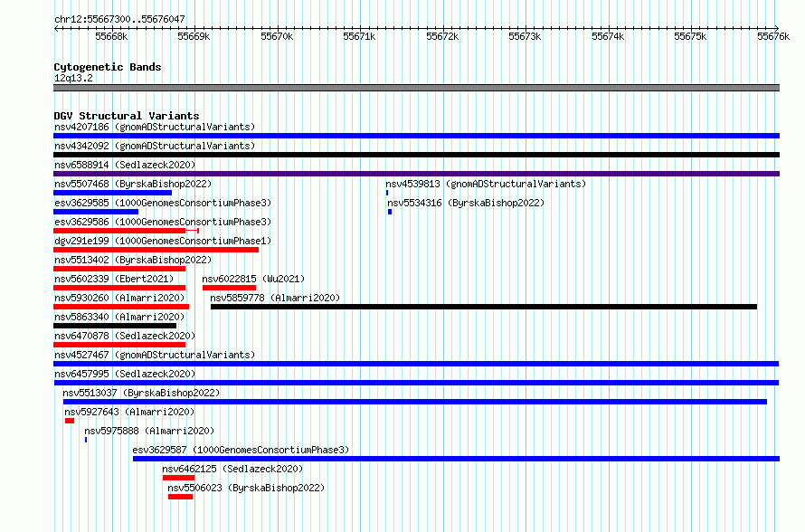Open esv3629585 1000Genomes variant label
The height and width of the screenshot is (532, 805).
163,203
